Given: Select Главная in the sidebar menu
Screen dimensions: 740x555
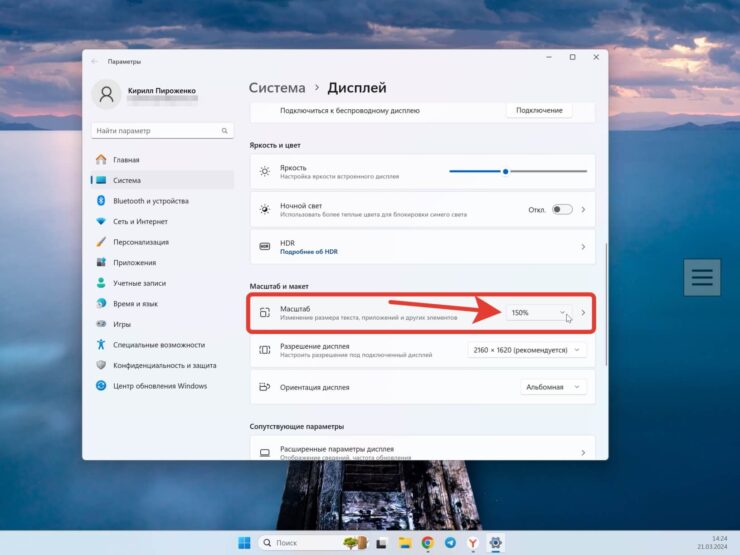Looking at the screenshot, I should (126, 160).
